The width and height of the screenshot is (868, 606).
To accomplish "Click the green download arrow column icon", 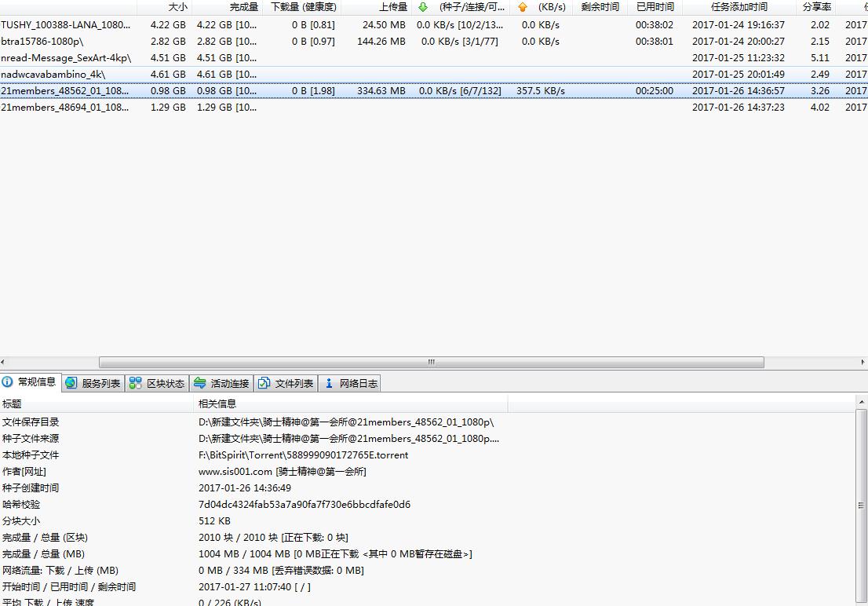I will pyautogui.click(x=423, y=7).
